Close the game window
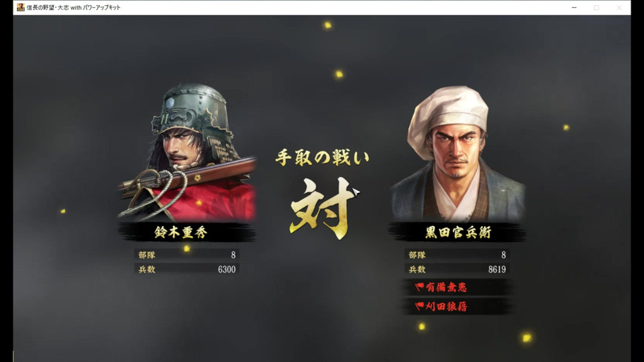 tap(619, 7)
